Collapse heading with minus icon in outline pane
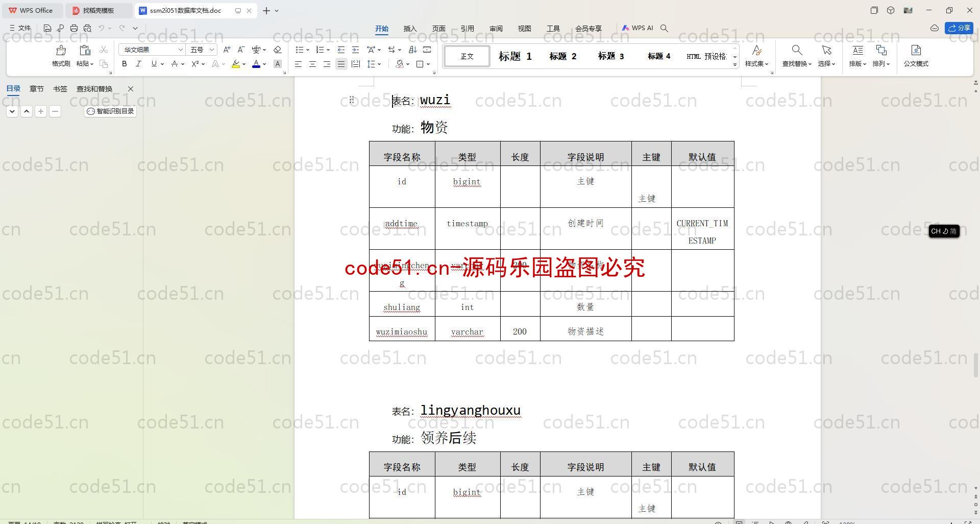980x524 pixels. (x=55, y=111)
